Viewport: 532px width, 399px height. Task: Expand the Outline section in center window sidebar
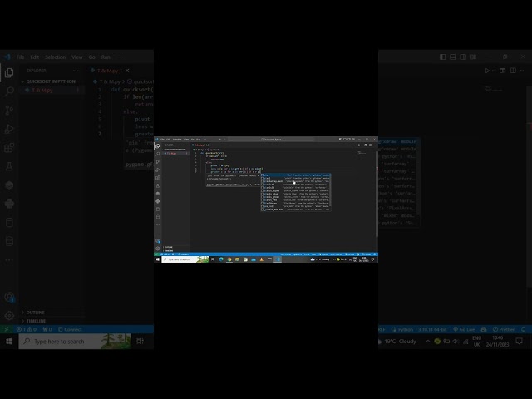pos(175,247)
